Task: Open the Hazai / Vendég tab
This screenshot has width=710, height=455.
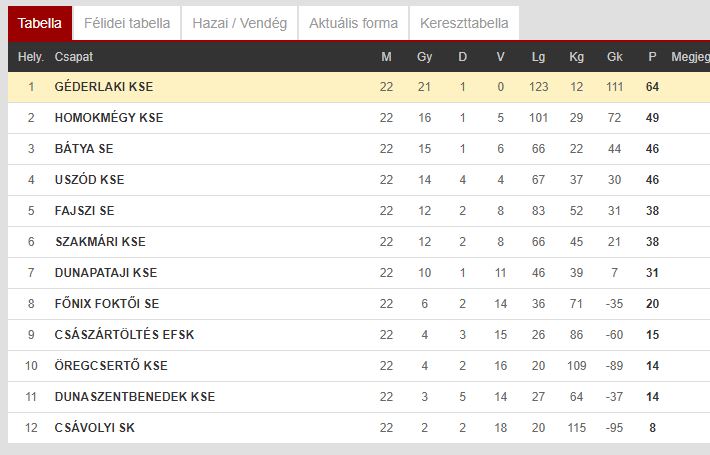Action: 240,23
